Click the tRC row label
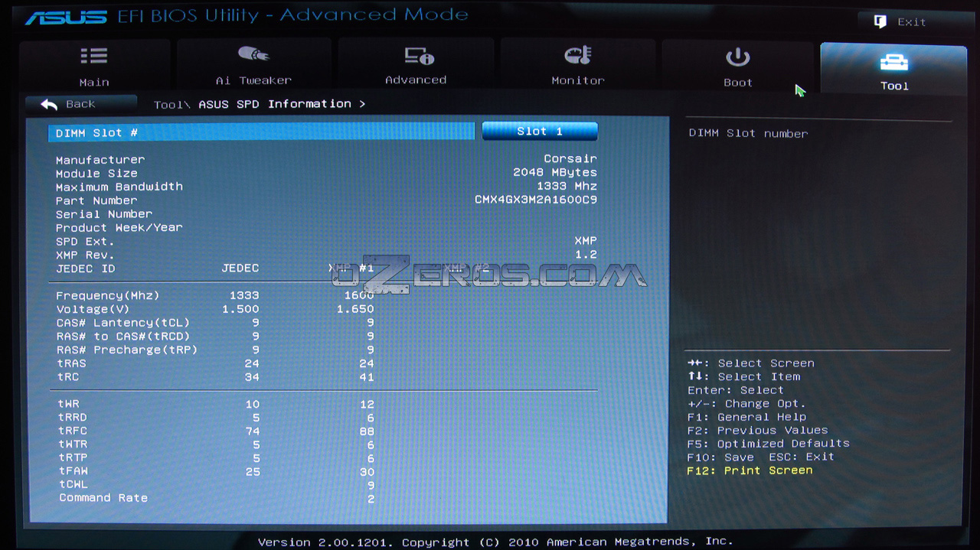This screenshot has height=550, width=980. 67,378
